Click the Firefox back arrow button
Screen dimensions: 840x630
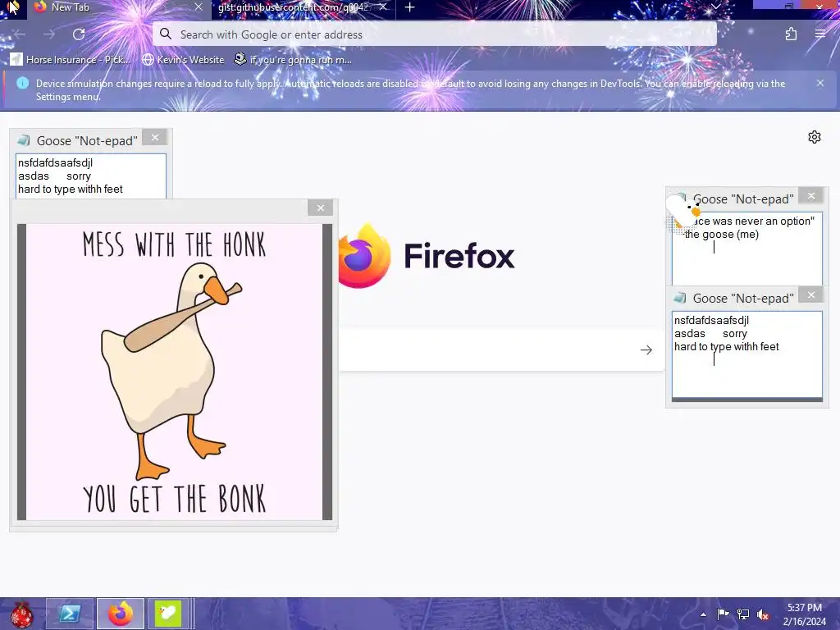[x=20, y=34]
